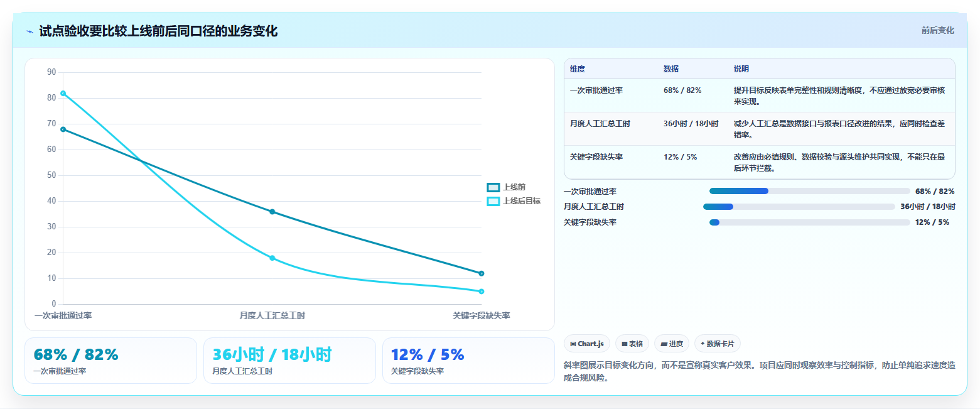Click the 前后变化 tag in the header
The image size is (980, 409).
click(937, 30)
